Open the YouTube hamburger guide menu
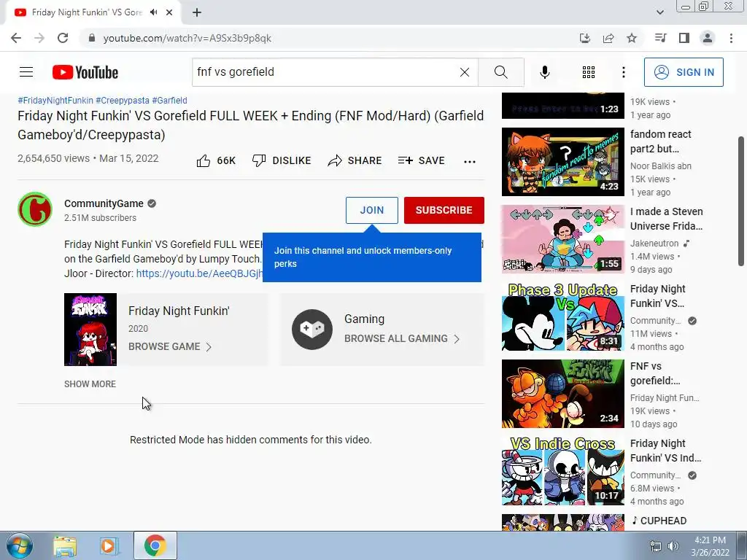Screen dimensions: 747x560 click(26, 72)
